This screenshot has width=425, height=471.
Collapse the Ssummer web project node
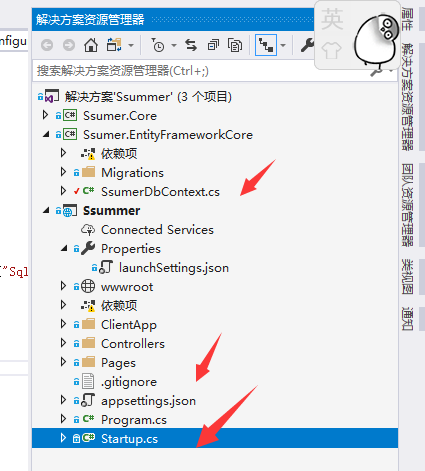[x=46, y=211]
